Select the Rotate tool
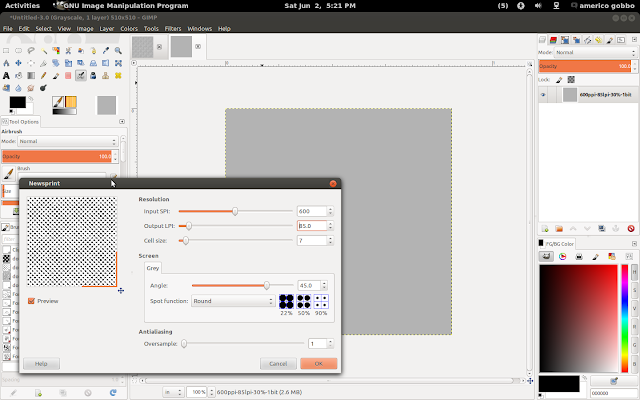Viewport: 640px width, 400px height. click(56, 63)
